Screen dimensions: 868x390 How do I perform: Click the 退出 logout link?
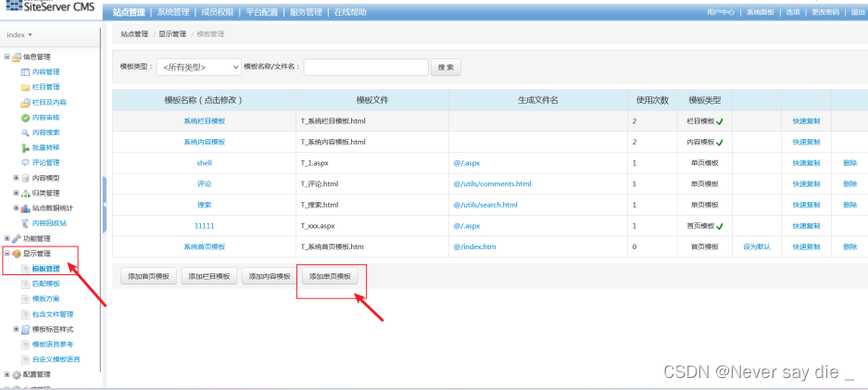tap(858, 12)
